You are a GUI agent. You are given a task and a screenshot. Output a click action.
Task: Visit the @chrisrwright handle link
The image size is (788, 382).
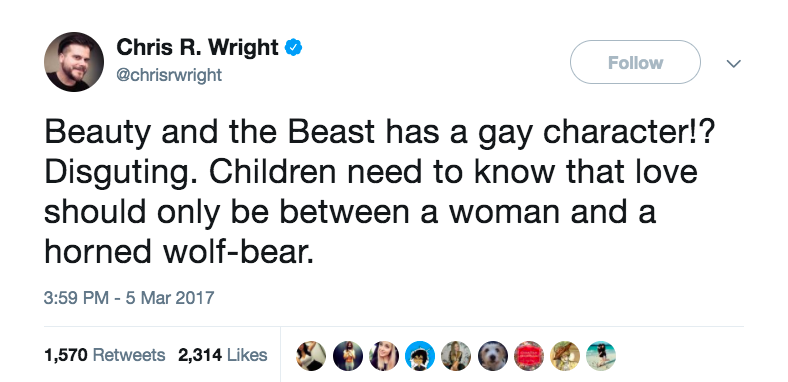[169, 75]
